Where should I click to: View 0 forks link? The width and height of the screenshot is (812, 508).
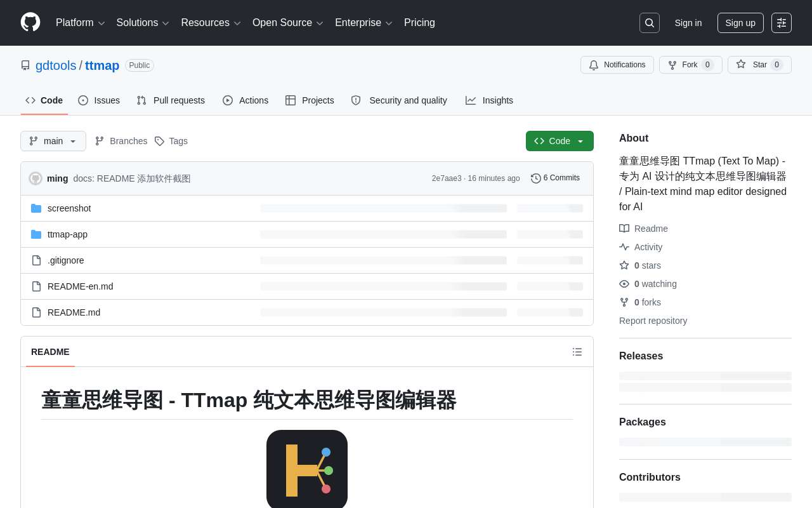(640, 302)
